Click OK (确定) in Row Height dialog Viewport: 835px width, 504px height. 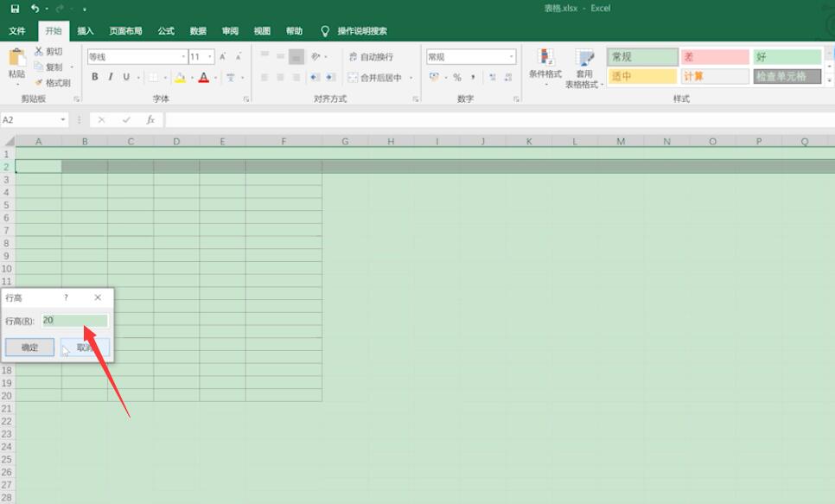tap(29, 348)
